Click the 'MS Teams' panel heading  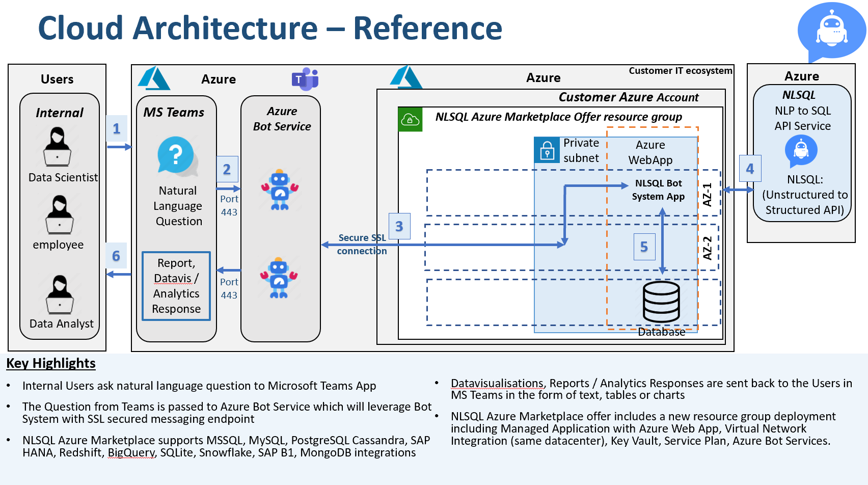pos(174,112)
